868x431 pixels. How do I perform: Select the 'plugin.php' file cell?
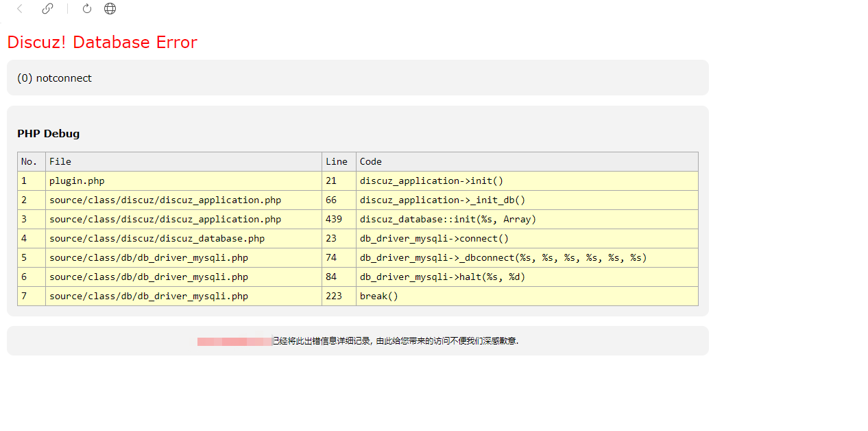(184, 181)
